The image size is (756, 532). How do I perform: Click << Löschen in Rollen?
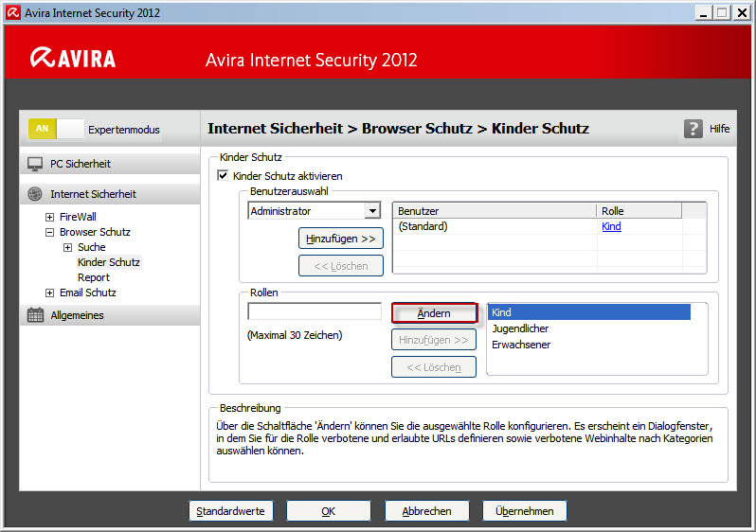(x=434, y=367)
